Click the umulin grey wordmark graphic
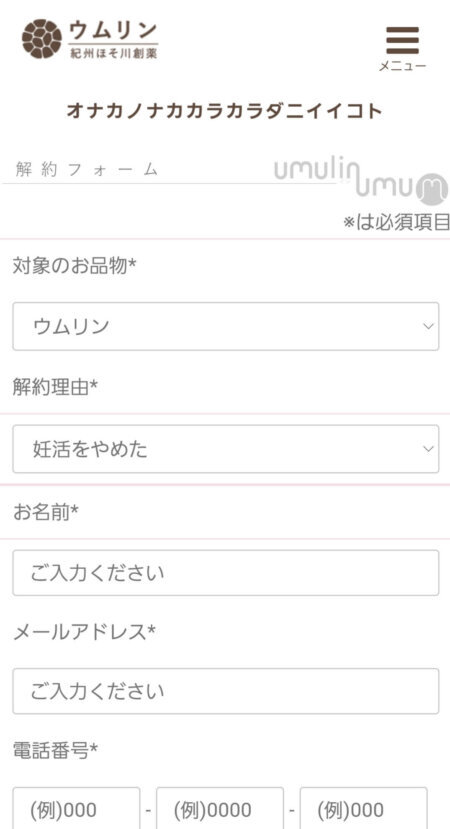Image resolution: width=450 pixels, height=829 pixels. (x=316, y=170)
